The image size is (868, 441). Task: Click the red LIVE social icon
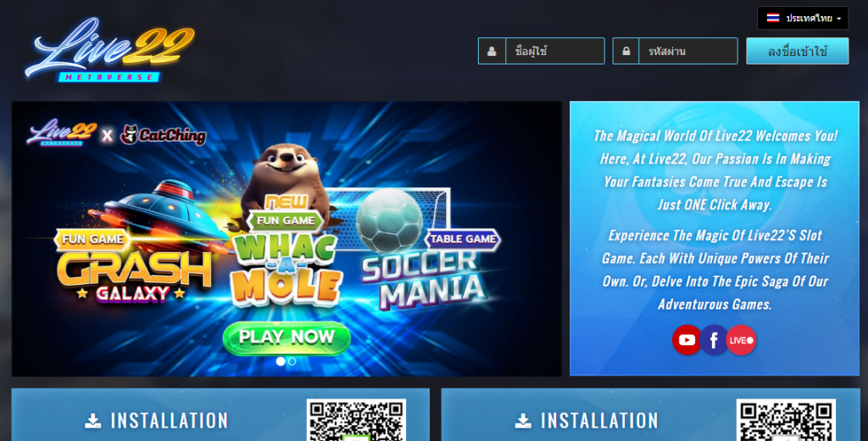pyautogui.click(x=741, y=340)
